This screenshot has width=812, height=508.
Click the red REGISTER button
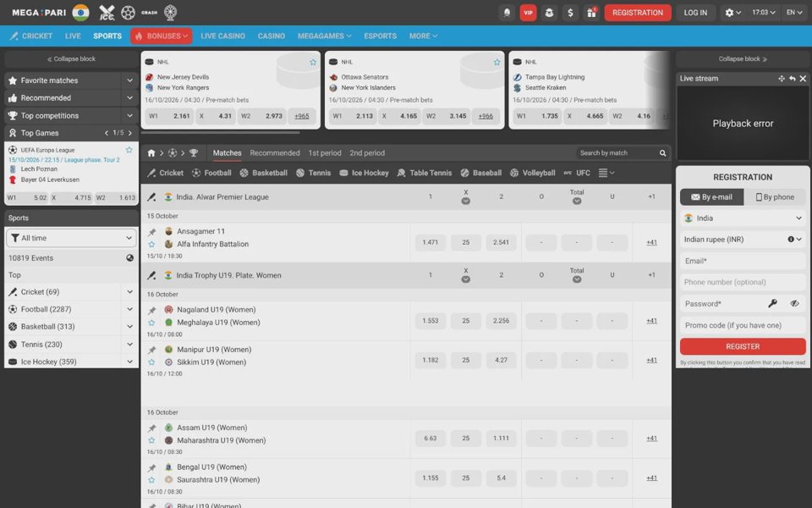click(x=743, y=346)
